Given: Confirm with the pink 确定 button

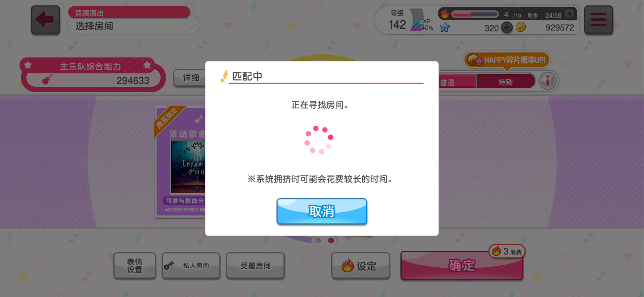Looking at the screenshot, I should point(462,265).
